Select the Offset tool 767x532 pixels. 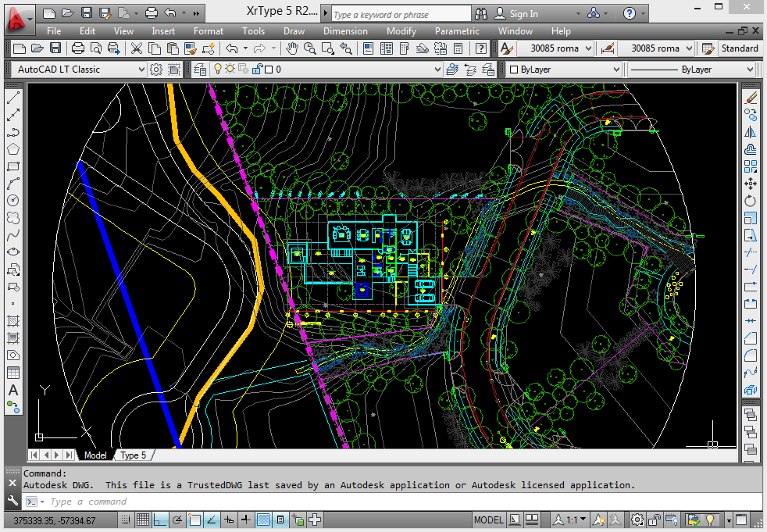point(751,149)
